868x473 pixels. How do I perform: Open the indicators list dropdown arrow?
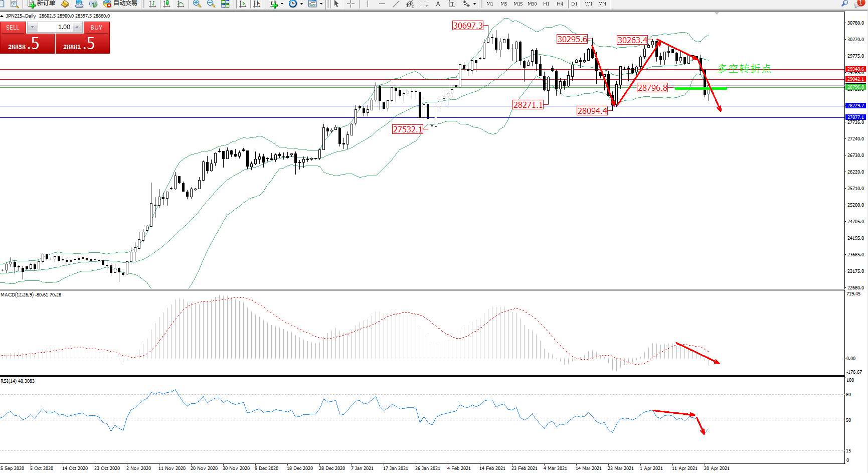[x=282, y=4]
